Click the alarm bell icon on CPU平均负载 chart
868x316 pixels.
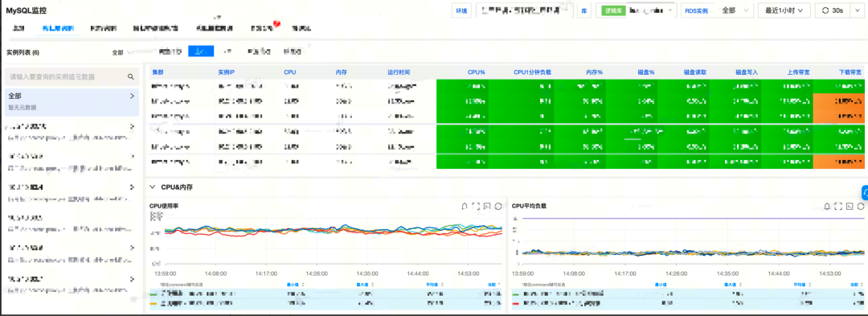click(x=827, y=206)
